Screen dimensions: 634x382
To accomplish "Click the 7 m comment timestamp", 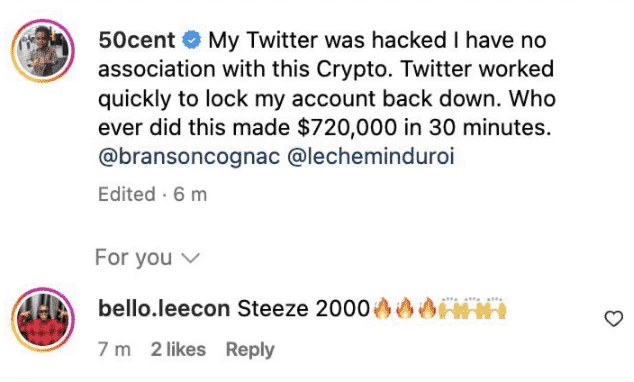I will [114, 349].
